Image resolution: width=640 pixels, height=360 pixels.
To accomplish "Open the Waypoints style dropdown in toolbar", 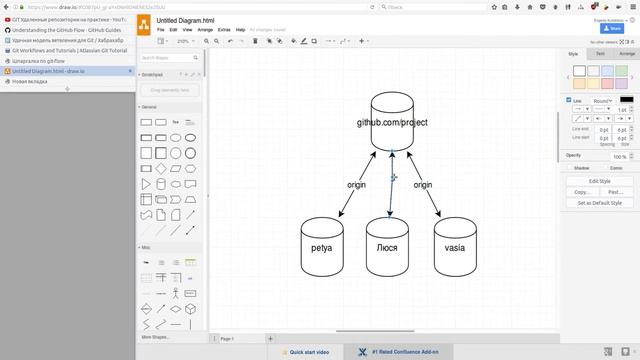I will [x=345, y=41].
